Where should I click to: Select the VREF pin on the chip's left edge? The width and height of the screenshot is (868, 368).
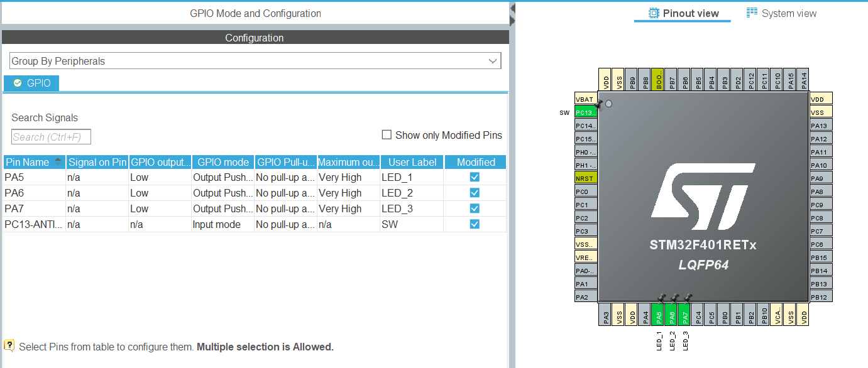(585, 257)
